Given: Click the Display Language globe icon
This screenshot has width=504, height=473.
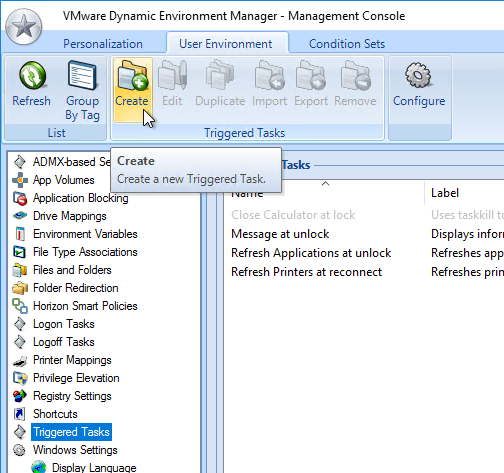Looking at the screenshot, I should (x=39, y=467).
